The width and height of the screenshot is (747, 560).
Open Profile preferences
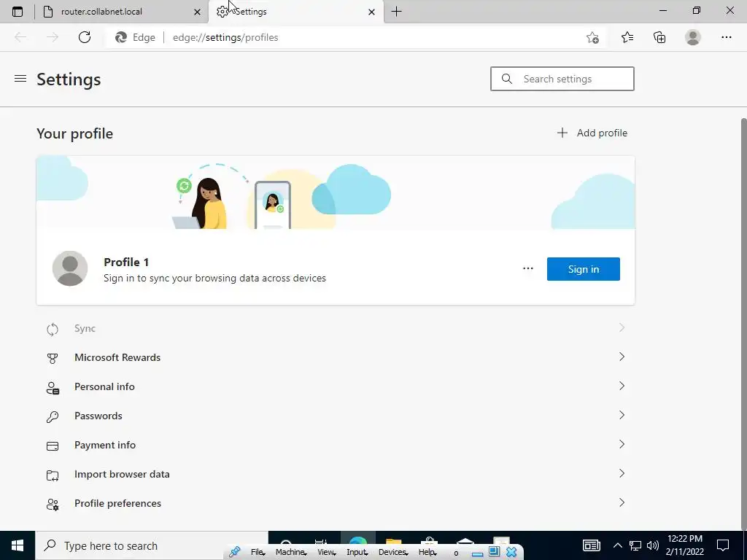point(336,503)
